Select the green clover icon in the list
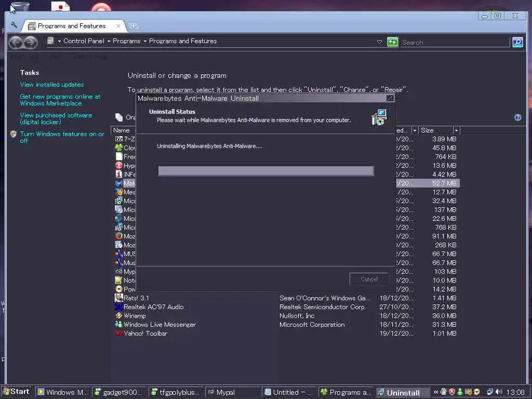532x399 pixels. tap(119, 148)
